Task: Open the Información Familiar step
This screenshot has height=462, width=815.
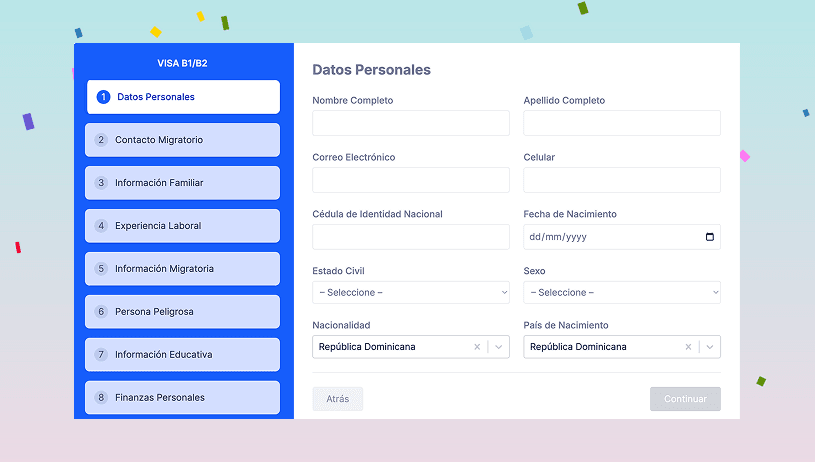Action: click(x=183, y=183)
